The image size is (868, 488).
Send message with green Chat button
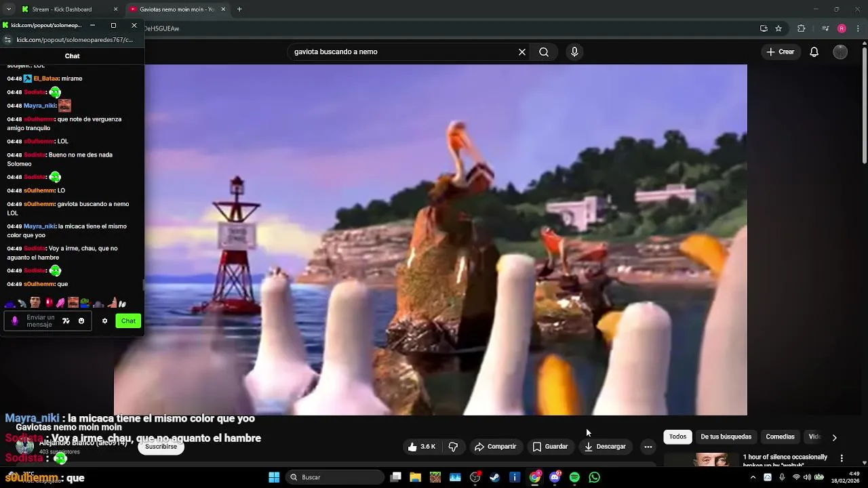point(128,321)
